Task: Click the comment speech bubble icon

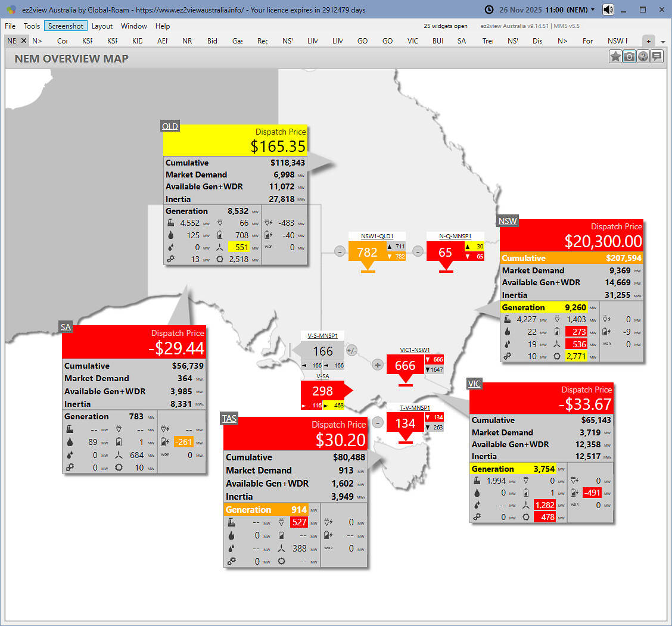Action: (657, 57)
